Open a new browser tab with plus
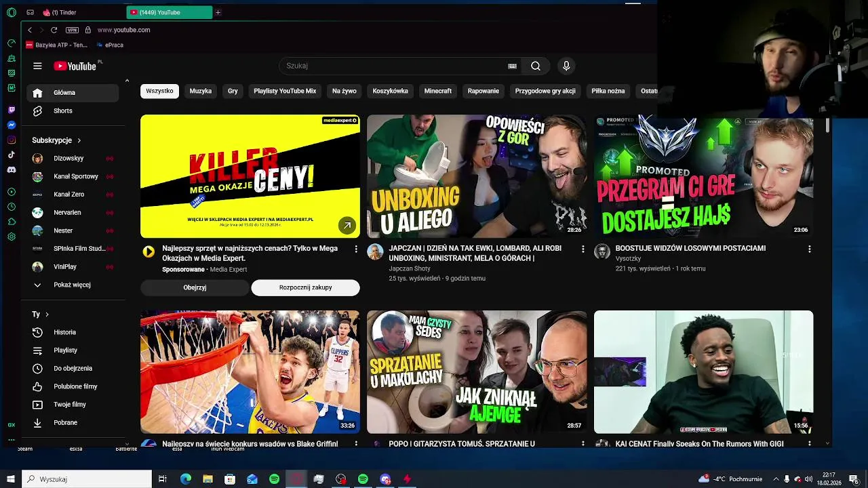The height and width of the screenshot is (488, 868). [x=218, y=12]
